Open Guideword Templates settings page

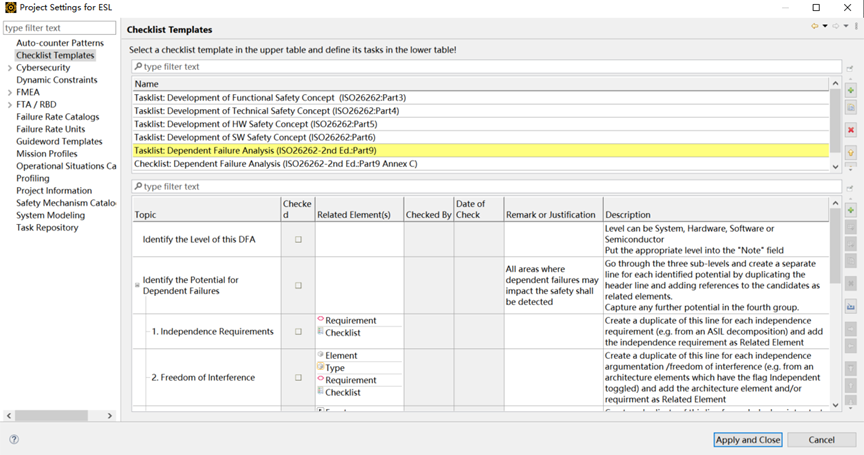click(x=60, y=142)
